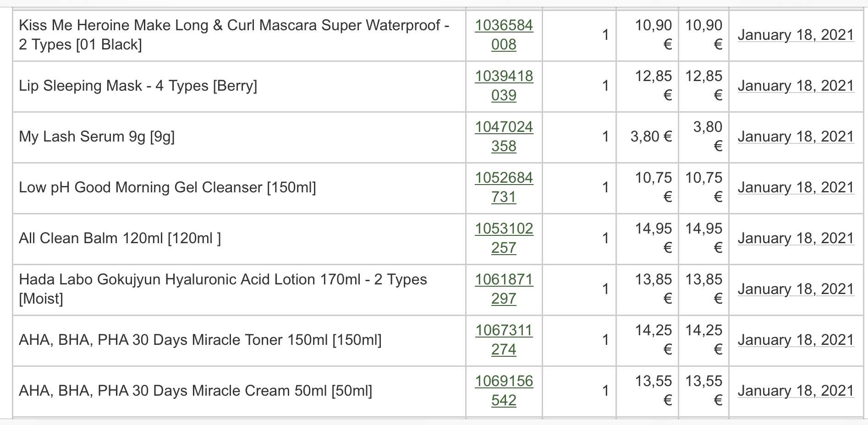Click date link for Hada Labo Lotion row
The width and height of the screenshot is (868, 425).
(796, 289)
